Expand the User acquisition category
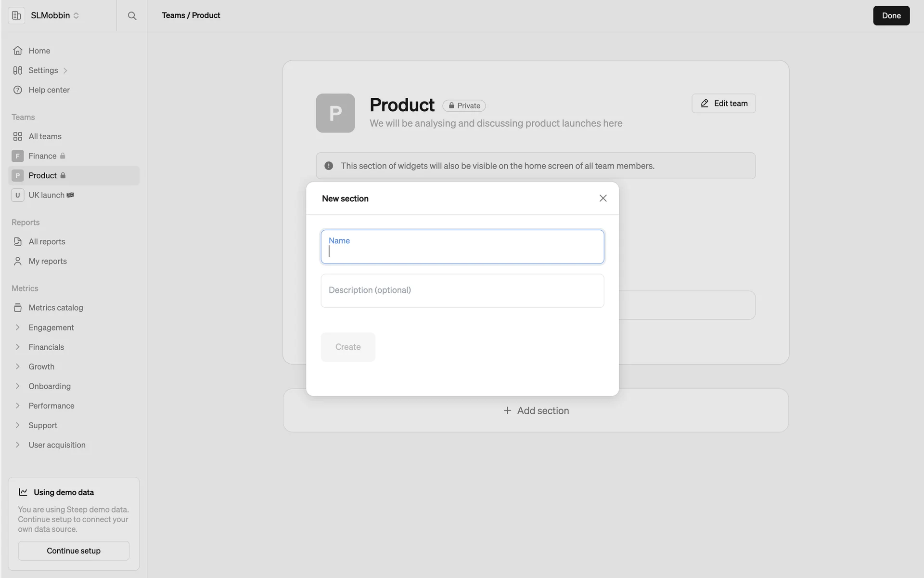 coord(18,445)
